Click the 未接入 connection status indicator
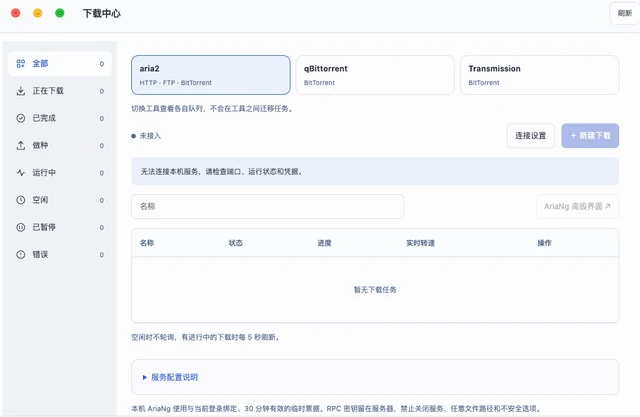Image resolution: width=640 pixels, height=417 pixels. click(146, 136)
